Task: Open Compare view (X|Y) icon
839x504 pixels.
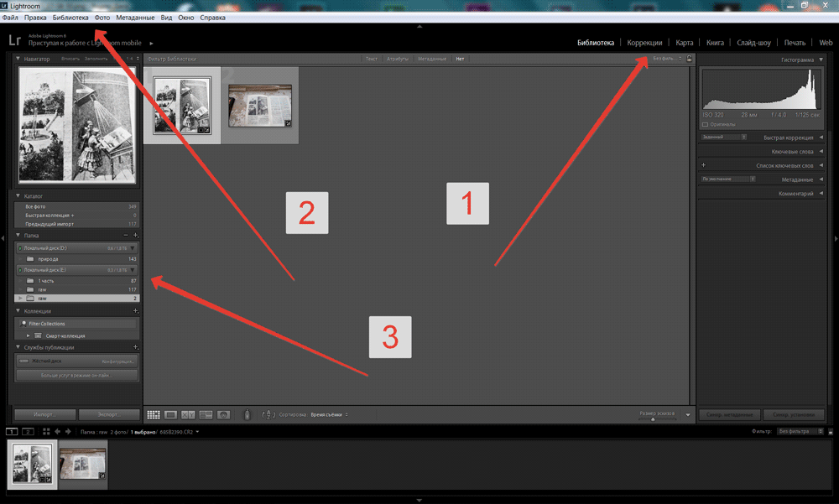Action: click(188, 414)
